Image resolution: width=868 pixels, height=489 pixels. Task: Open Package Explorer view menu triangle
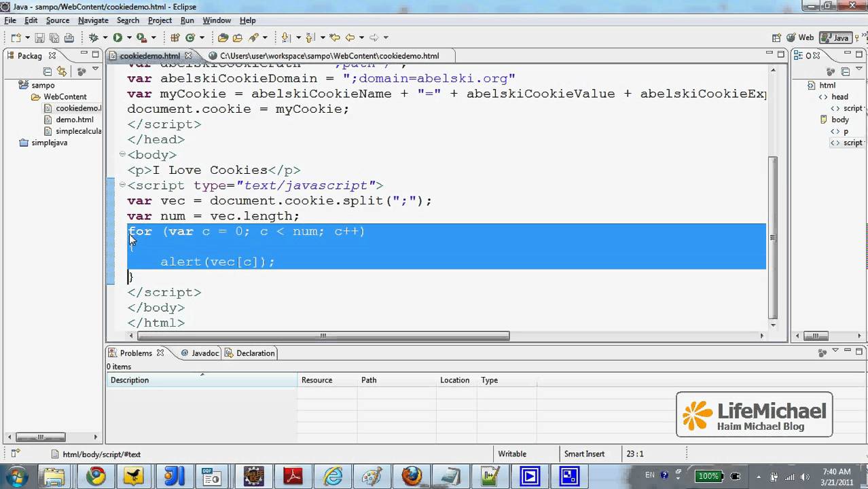click(95, 70)
